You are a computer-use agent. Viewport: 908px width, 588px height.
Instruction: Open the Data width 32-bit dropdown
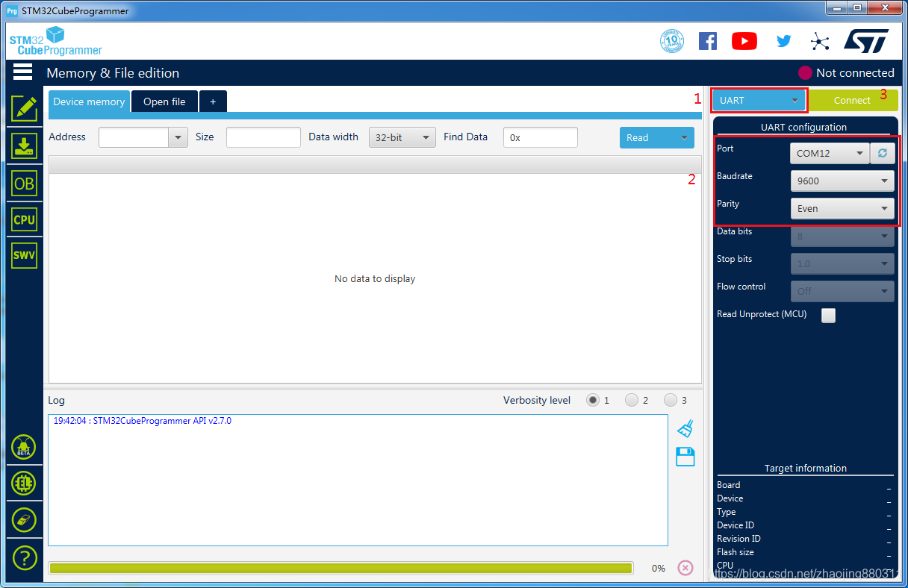click(402, 137)
